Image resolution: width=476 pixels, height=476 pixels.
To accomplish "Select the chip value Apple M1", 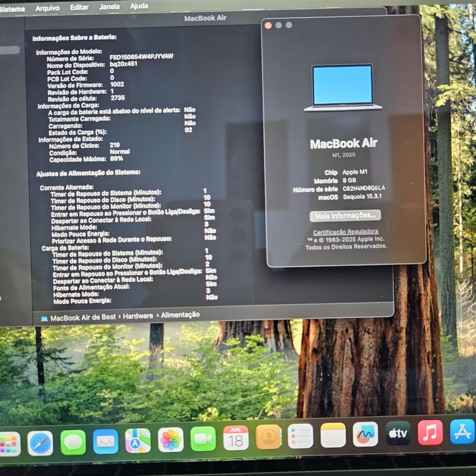I will tap(355, 172).
